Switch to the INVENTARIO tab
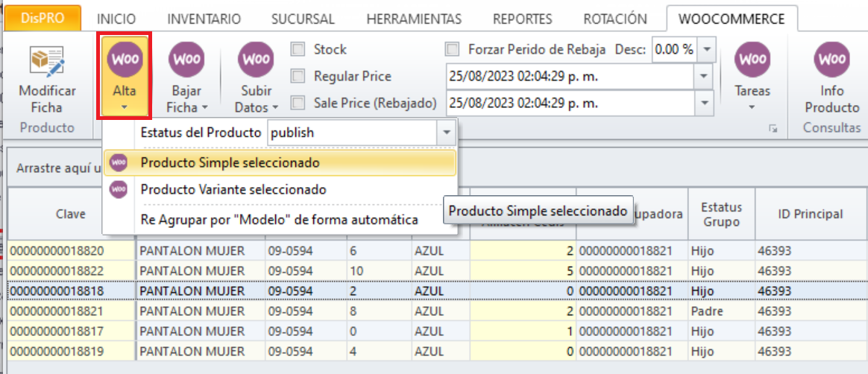 (204, 19)
